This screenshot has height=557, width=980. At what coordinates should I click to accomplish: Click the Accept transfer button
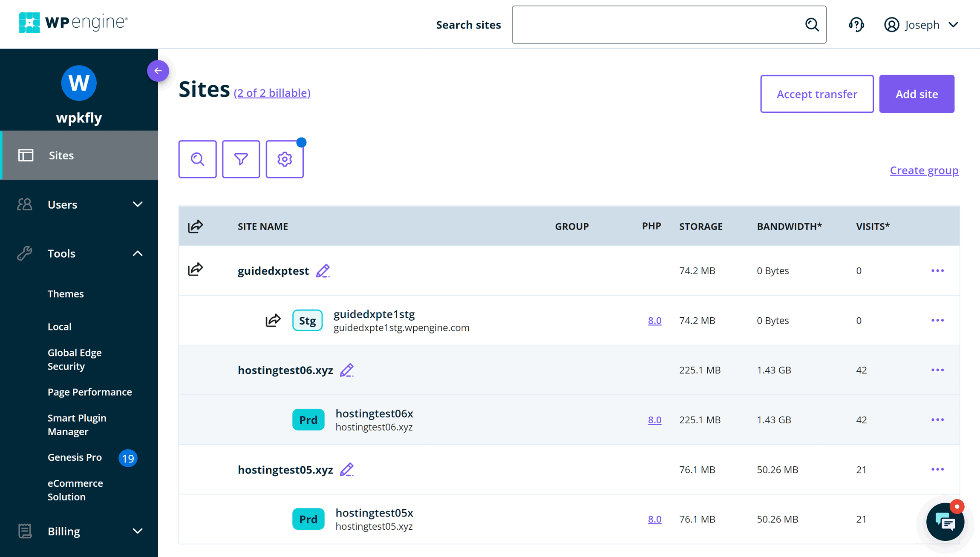point(817,94)
